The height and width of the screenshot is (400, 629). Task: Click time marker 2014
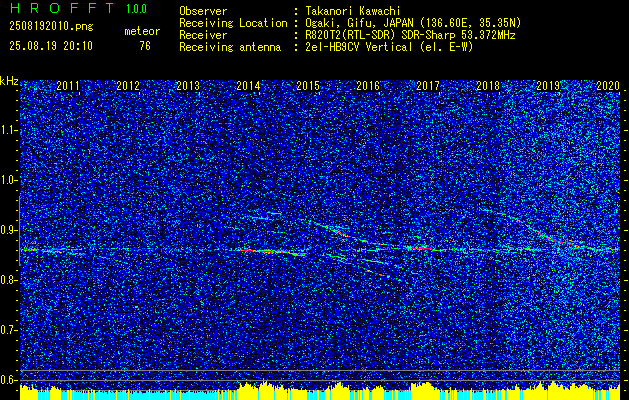click(x=248, y=86)
